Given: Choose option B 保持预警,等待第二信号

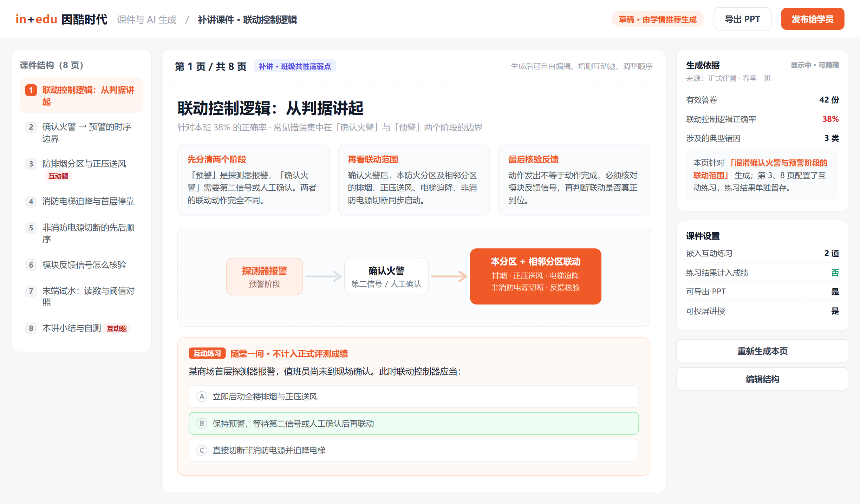Looking at the screenshot, I should pos(413,423).
